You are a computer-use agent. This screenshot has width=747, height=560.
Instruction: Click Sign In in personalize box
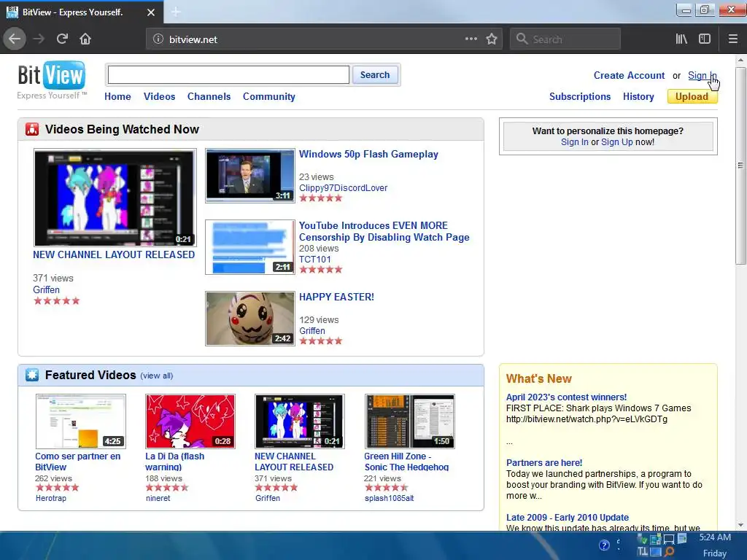click(x=575, y=142)
